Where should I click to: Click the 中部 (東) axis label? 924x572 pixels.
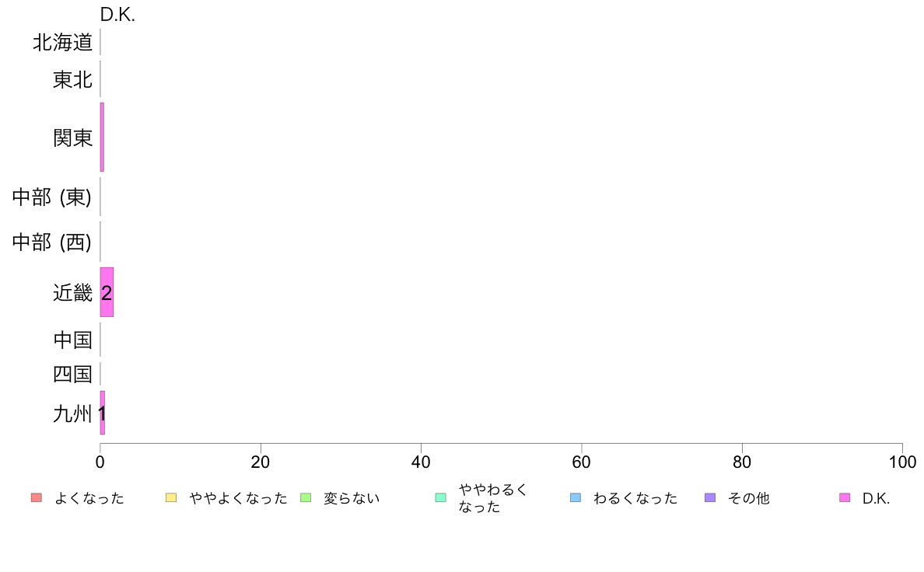(52, 197)
